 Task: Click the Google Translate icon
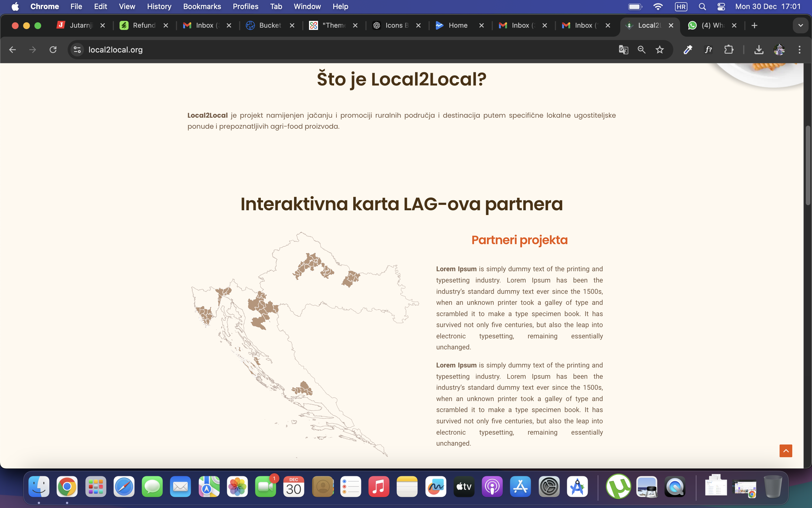(x=623, y=50)
